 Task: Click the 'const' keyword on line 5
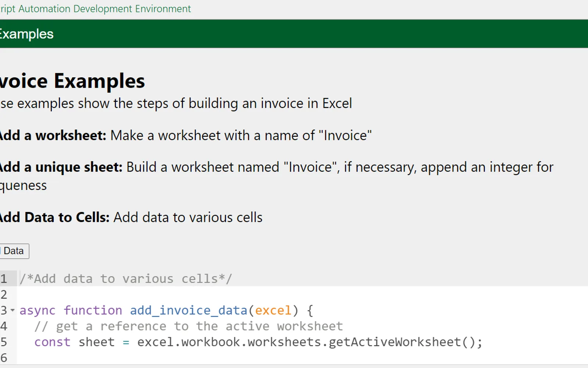52,342
